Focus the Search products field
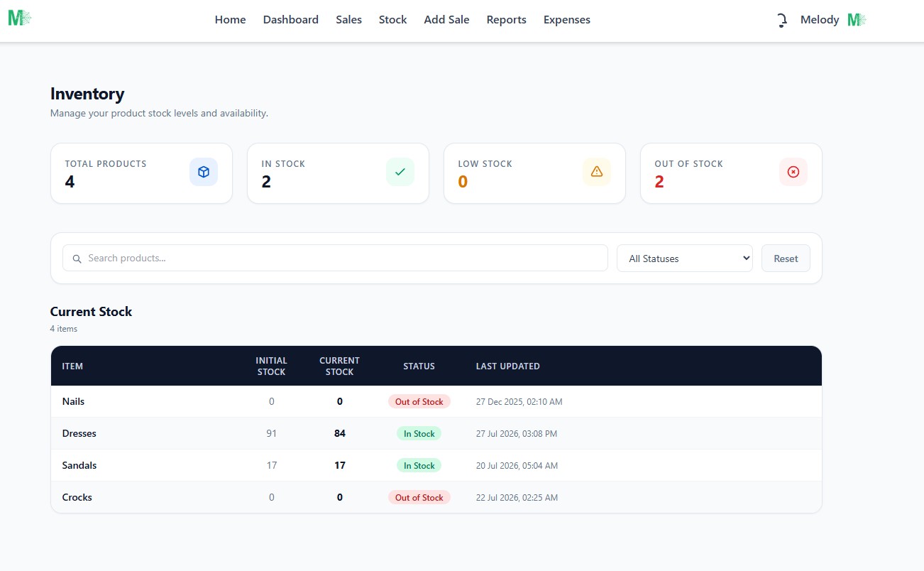 pos(335,259)
